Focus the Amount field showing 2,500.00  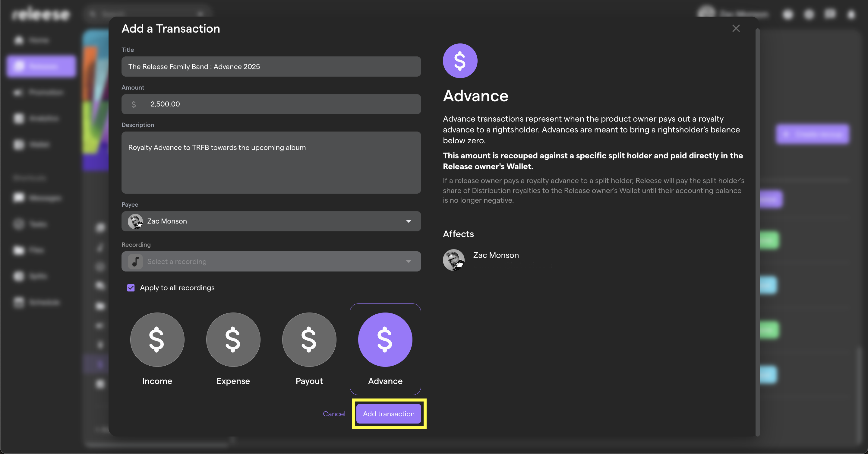point(271,104)
